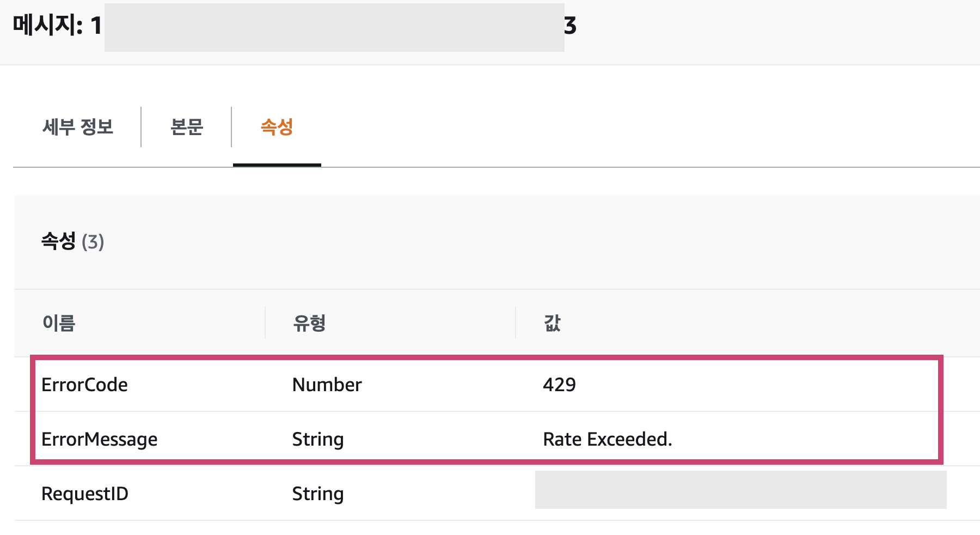Select the ErrorMessage attribute name
This screenshot has height=535, width=980.
(99, 439)
